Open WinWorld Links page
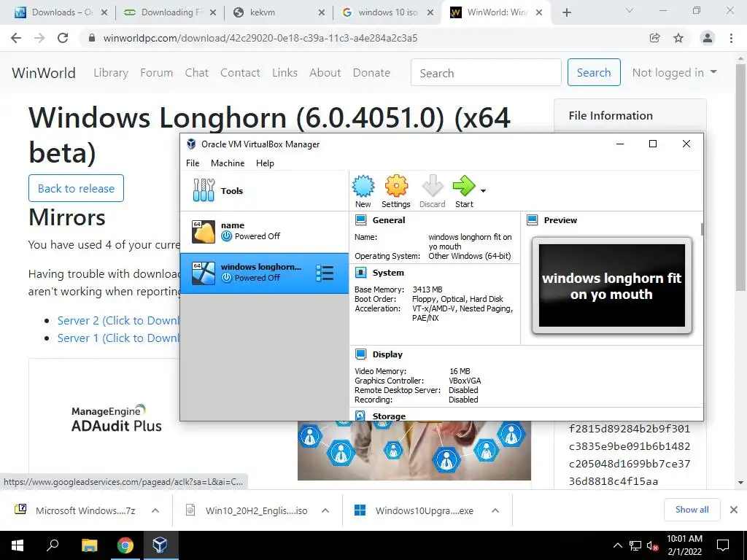747x560 pixels. tap(285, 73)
